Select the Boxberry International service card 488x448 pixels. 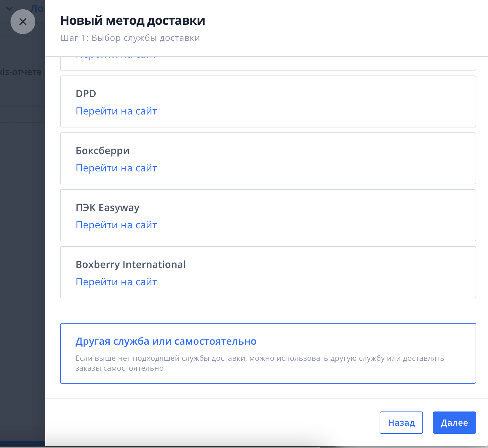click(268, 272)
